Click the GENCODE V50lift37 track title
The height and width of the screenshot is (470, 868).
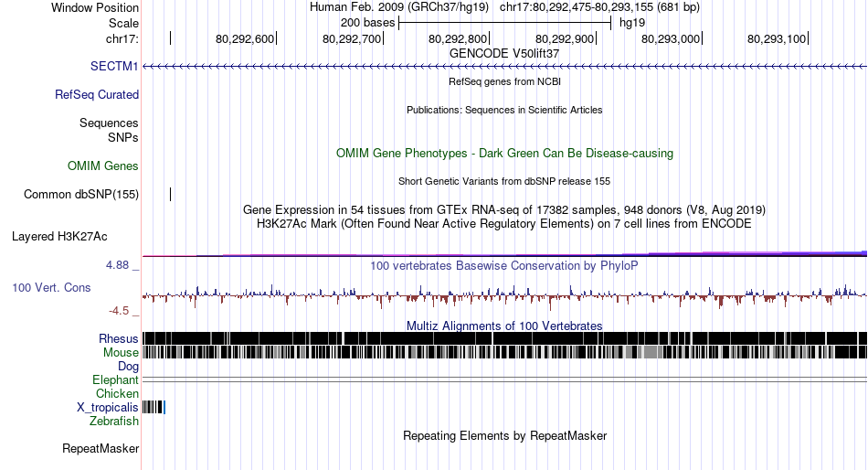[x=504, y=54]
